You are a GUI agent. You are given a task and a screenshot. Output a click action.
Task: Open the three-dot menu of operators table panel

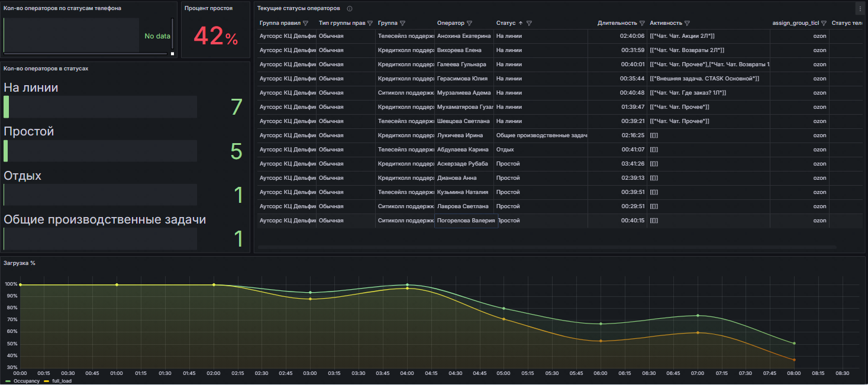point(860,9)
